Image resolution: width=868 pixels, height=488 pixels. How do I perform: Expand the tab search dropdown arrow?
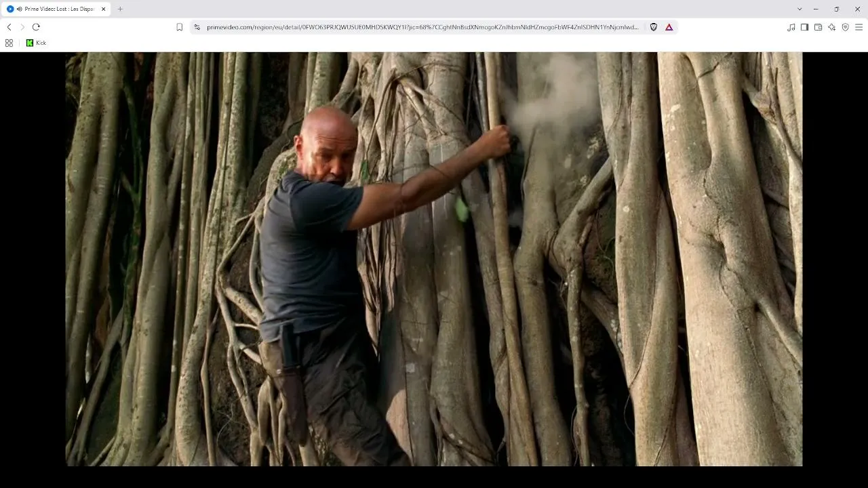(x=800, y=9)
